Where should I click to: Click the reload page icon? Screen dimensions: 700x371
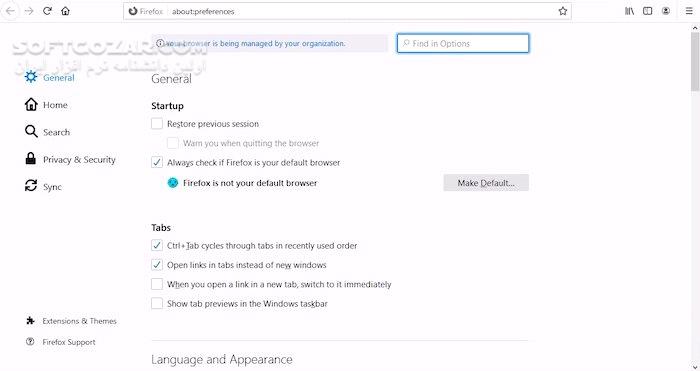point(47,11)
